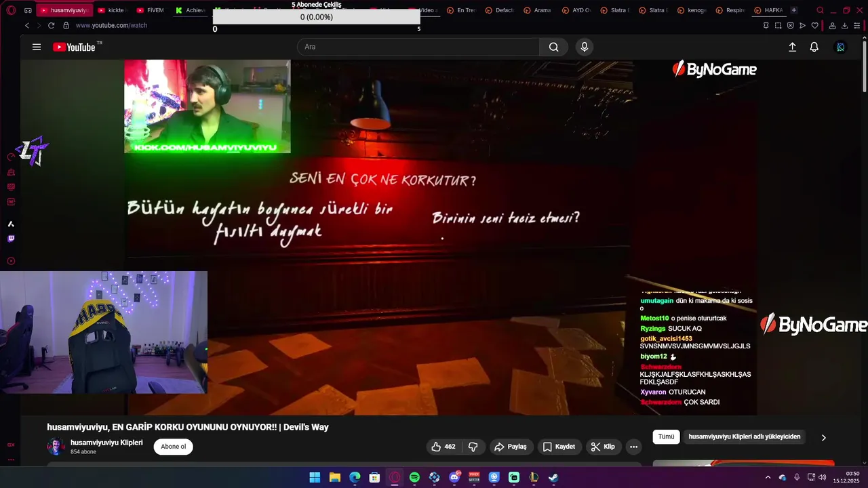868x488 pixels.
Task: Open more actions three-dot menu
Action: (x=633, y=447)
